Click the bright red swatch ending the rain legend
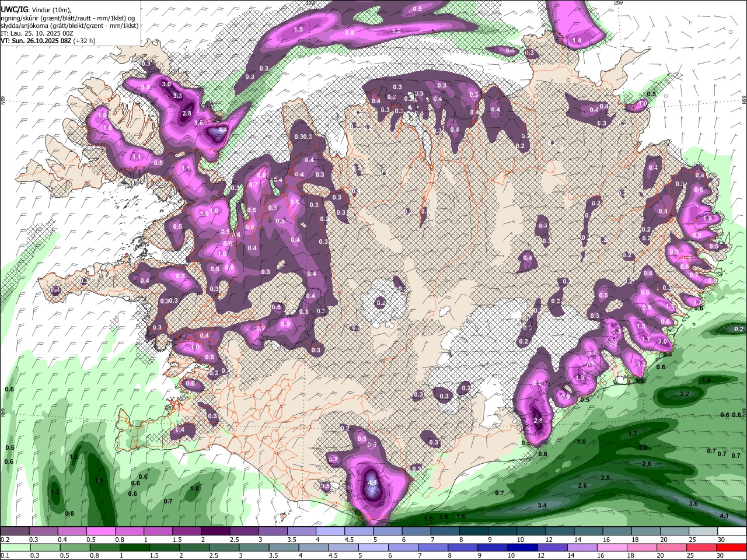The width and height of the screenshot is (747, 560). 731,548
